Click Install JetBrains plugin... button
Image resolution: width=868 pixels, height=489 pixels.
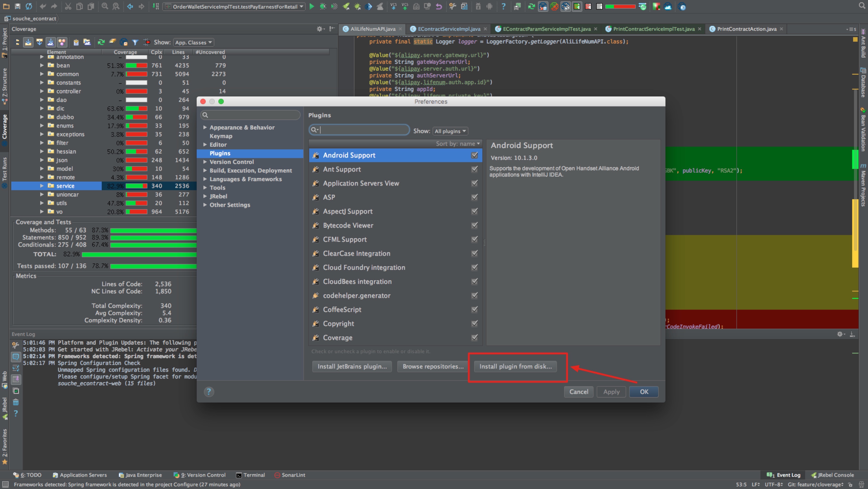352,366
